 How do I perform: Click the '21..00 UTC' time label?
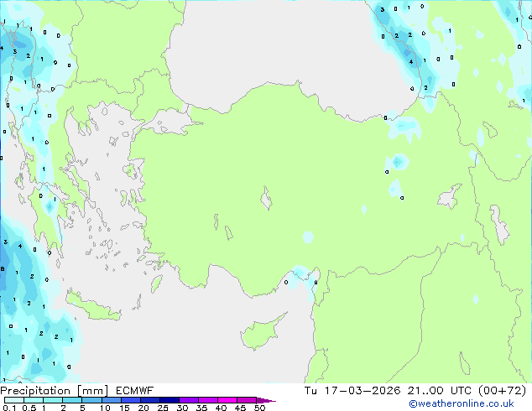click(x=440, y=391)
